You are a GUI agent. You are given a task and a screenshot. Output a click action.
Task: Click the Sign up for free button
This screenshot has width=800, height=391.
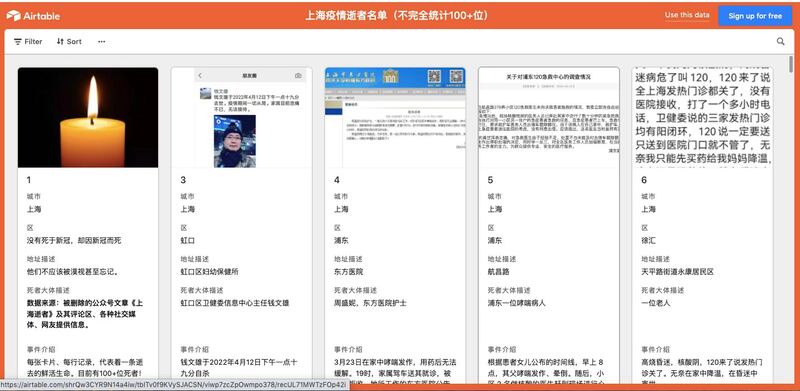tap(755, 16)
